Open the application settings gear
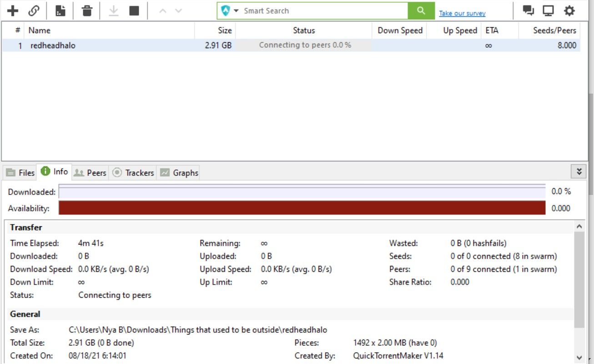Image resolution: width=594 pixels, height=364 pixels. (569, 10)
